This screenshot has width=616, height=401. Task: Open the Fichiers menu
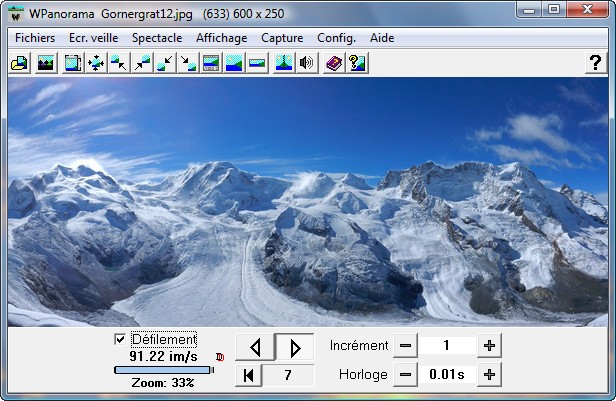pos(35,38)
